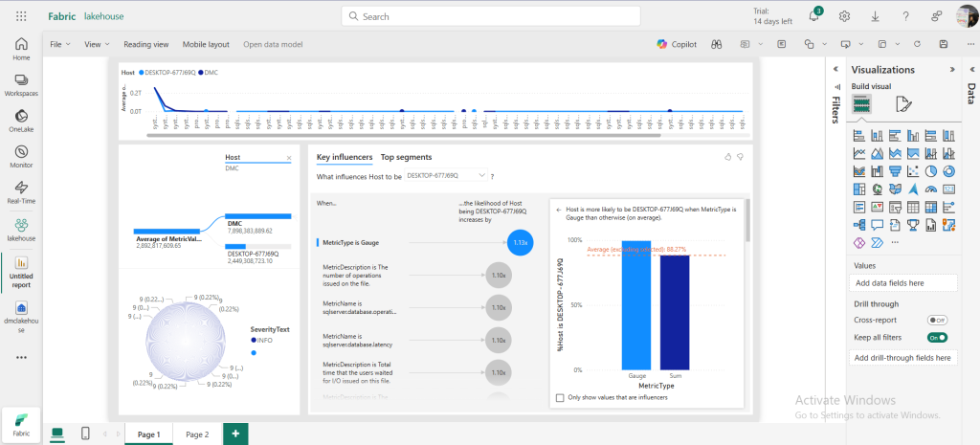
Task: Select the slicer visual icon
Action: [895, 207]
